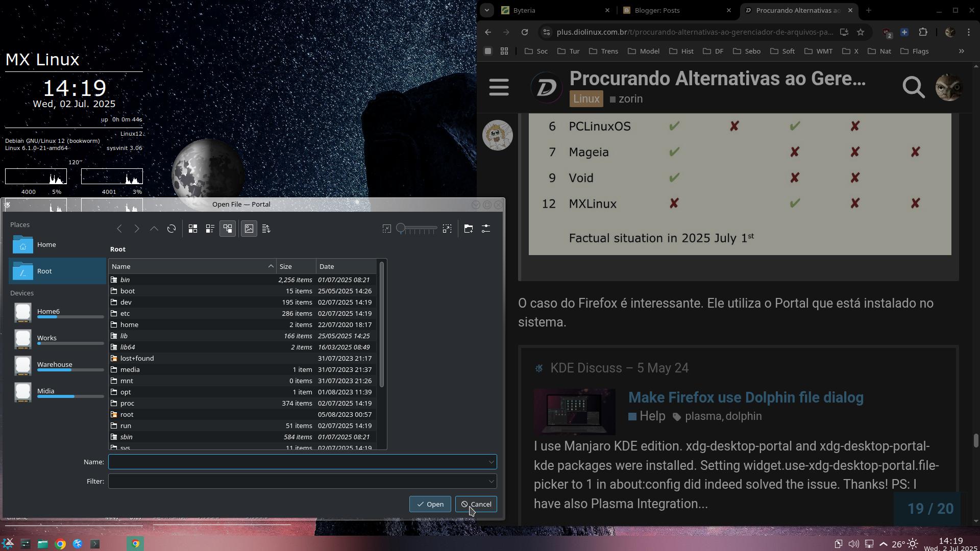Go forward in file dialog history
Image resolution: width=980 pixels, height=551 pixels.
137,229
